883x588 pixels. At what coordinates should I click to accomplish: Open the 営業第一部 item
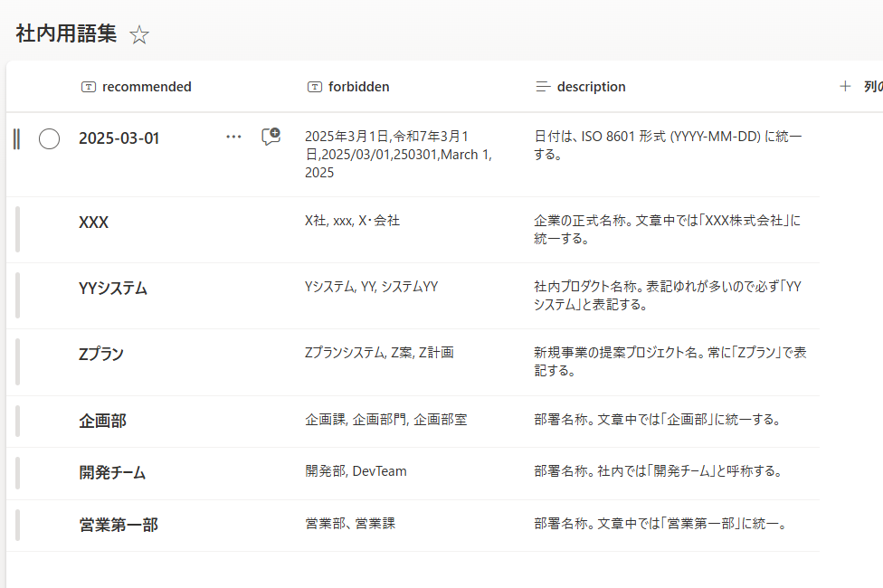pyautogui.click(x=119, y=525)
